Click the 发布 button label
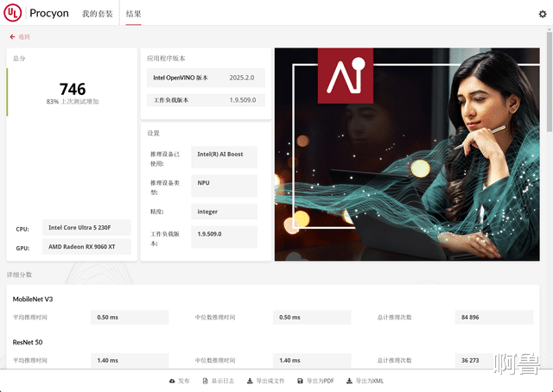The height and width of the screenshot is (392, 553). 184,381
